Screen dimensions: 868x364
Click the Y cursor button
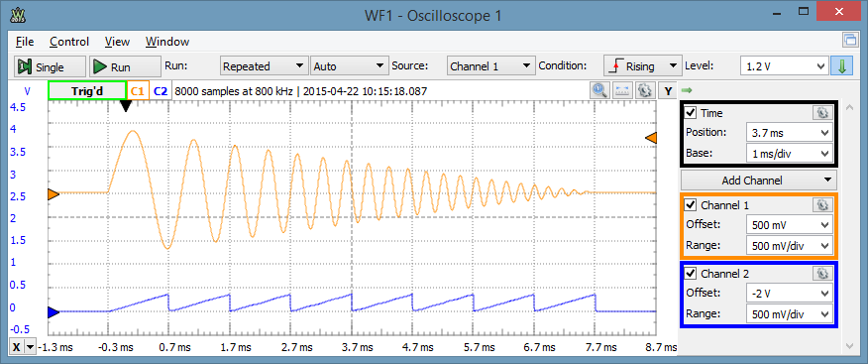[x=668, y=90]
